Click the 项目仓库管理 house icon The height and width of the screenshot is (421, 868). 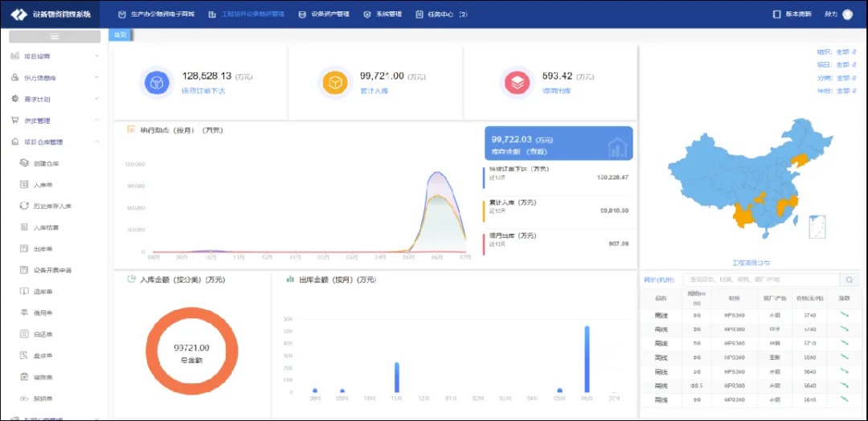coord(15,141)
